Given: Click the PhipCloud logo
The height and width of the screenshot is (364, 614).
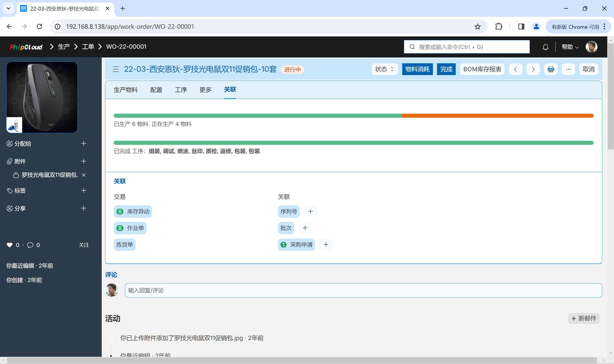Looking at the screenshot, I should 26,47.
